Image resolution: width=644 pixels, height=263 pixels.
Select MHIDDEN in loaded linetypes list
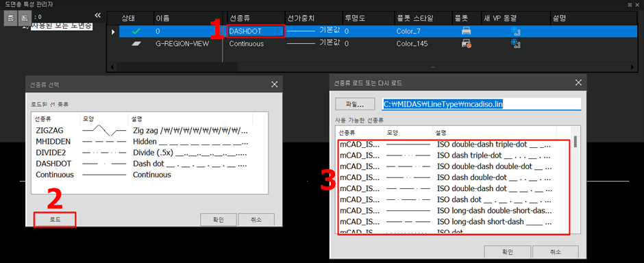click(142, 142)
